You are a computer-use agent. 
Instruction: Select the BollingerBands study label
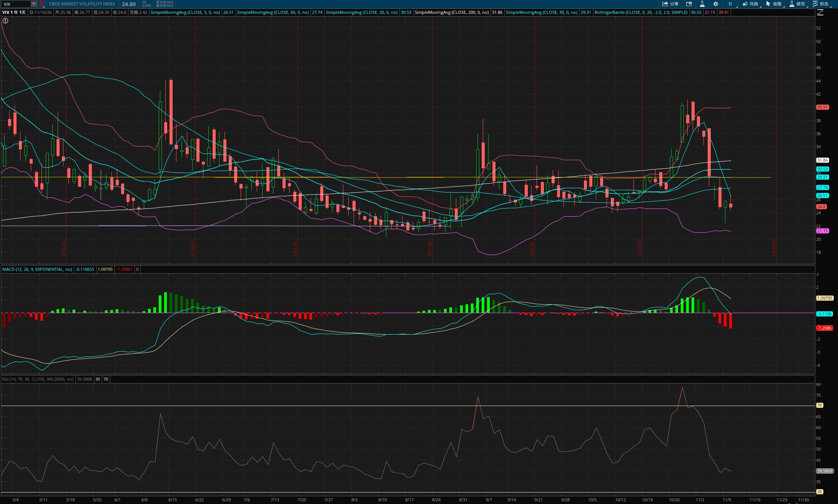(641, 12)
